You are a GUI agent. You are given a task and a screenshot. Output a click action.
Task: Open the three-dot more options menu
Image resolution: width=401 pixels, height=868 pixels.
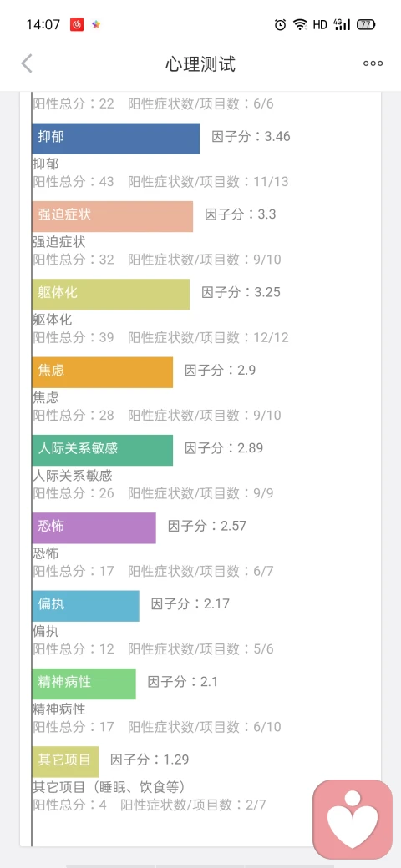(373, 63)
